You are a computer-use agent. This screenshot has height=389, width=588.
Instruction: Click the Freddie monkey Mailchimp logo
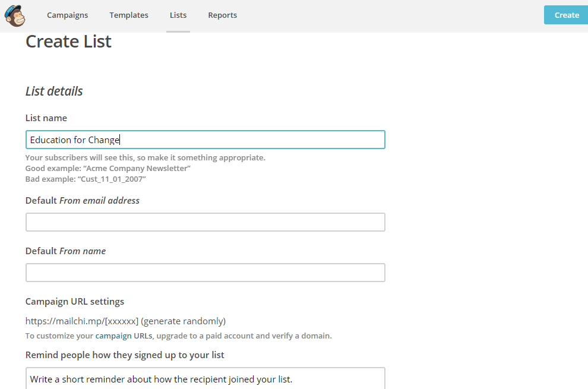tap(14, 15)
